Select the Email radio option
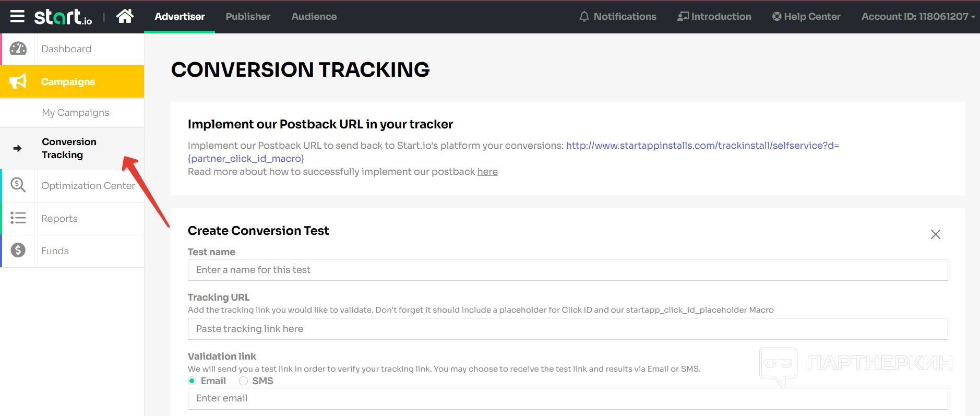Viewport: 980px width, 416px height. pos(192,381)
